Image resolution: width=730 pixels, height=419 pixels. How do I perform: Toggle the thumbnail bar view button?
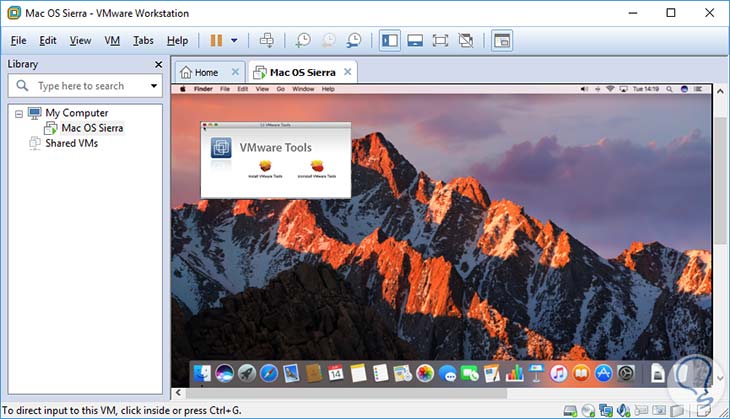point(415,41)
